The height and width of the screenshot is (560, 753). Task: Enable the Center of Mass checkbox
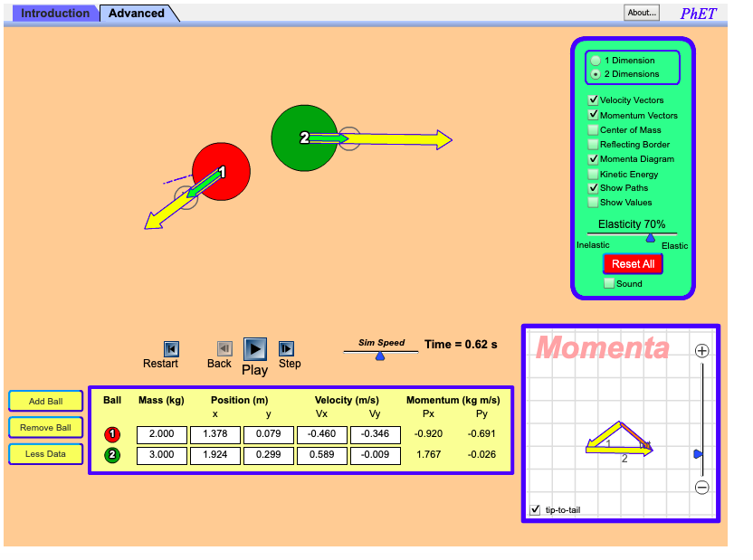(594, 129)
